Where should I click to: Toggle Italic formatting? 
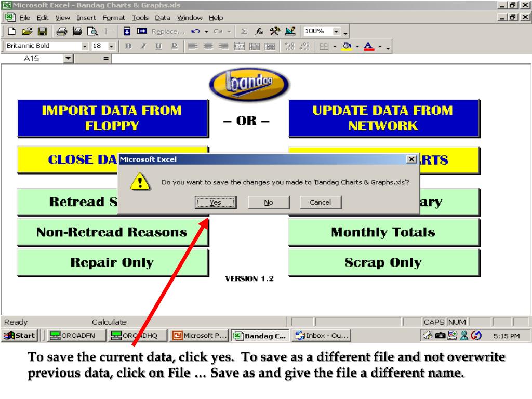[143, 46]
